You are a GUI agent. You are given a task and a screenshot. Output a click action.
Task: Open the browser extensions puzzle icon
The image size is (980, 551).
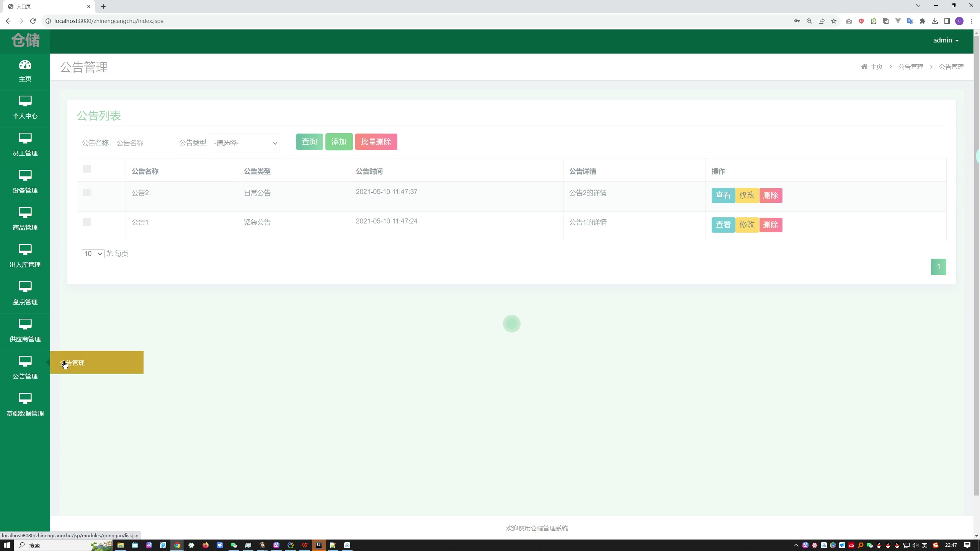click(923, 21)
